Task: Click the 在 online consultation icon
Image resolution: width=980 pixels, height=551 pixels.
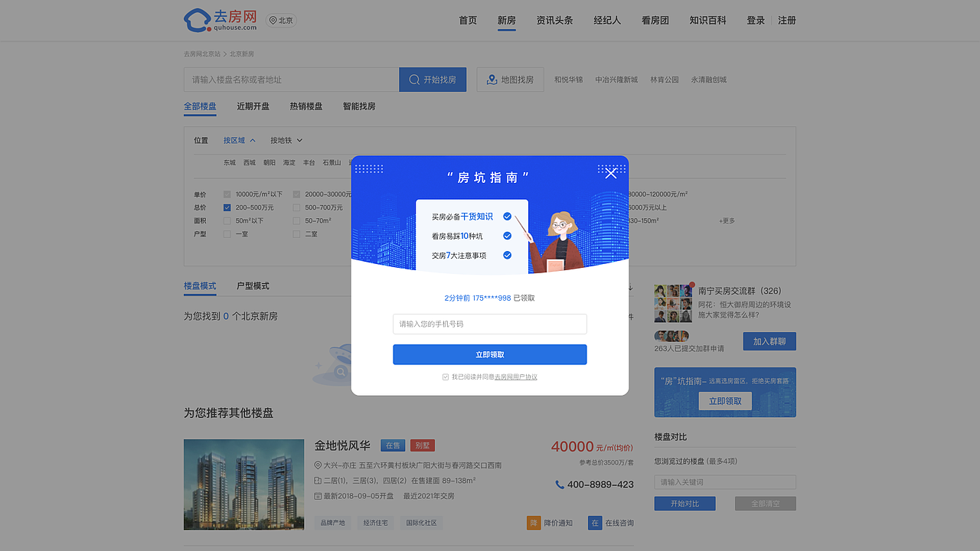Action: coord(595,522)
